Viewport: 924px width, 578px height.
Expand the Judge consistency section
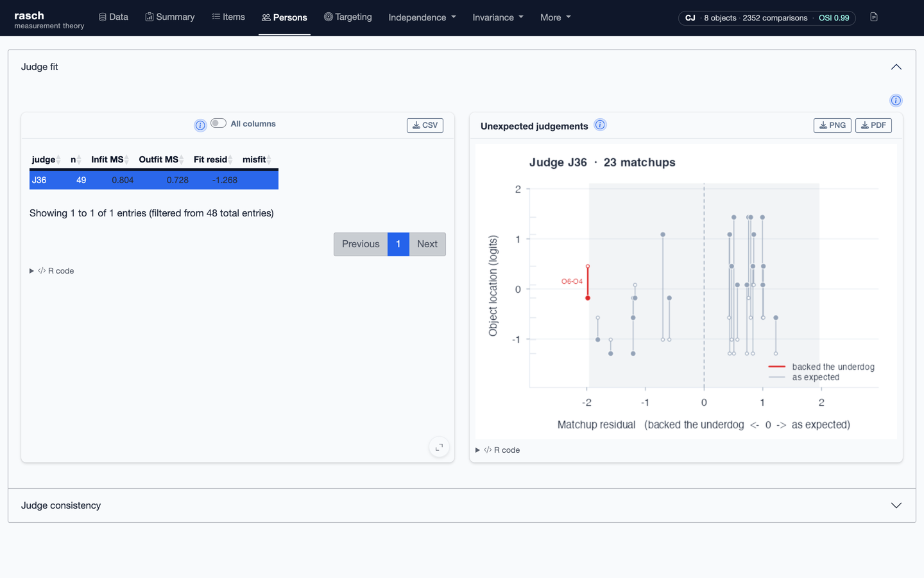coord(462,505)
